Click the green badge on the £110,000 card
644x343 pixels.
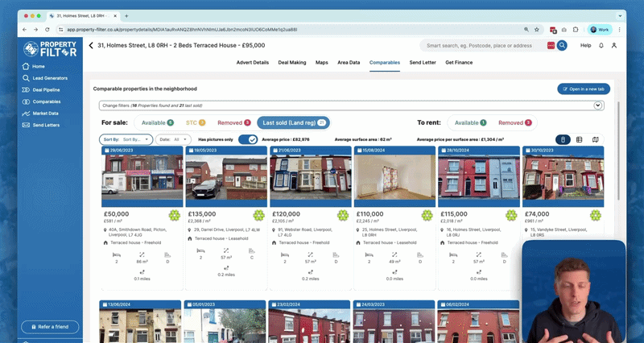427,215
